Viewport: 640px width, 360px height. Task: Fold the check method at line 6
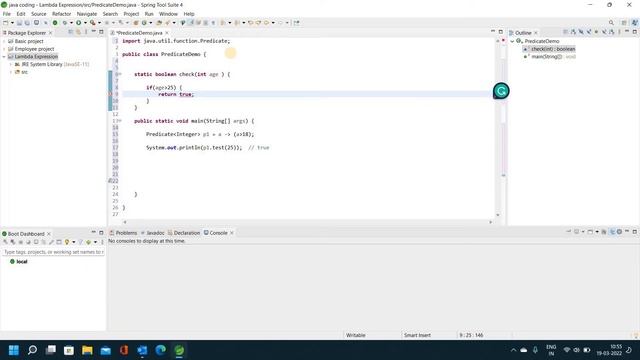point(120,74)
